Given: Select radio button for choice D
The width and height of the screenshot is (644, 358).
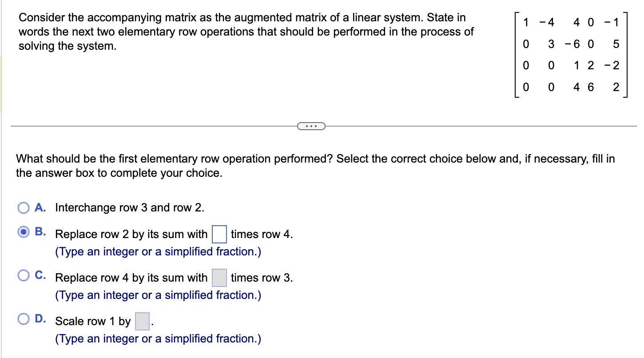Looking at the screenshot, I should [24, 318].
